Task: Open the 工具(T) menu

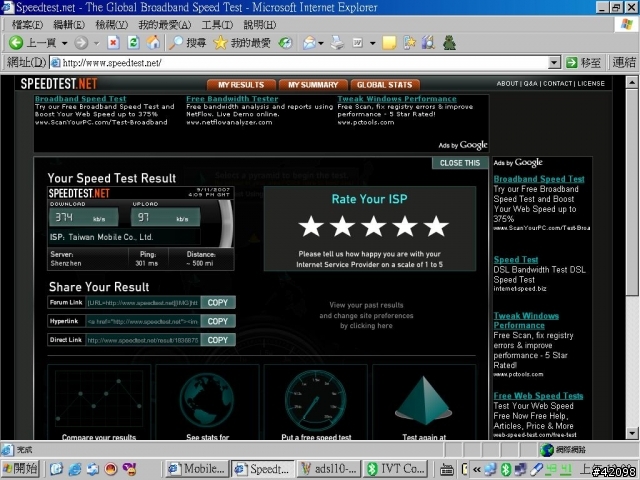Action: (217, 25)
